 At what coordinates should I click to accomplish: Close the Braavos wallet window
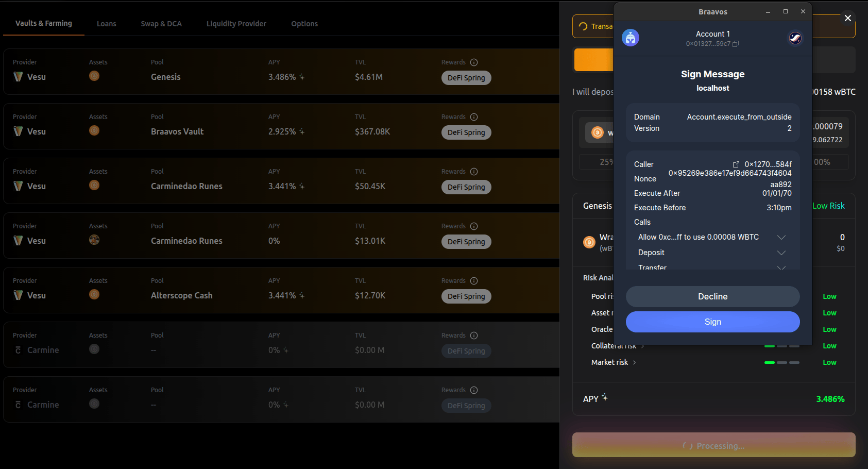(803, 11)
